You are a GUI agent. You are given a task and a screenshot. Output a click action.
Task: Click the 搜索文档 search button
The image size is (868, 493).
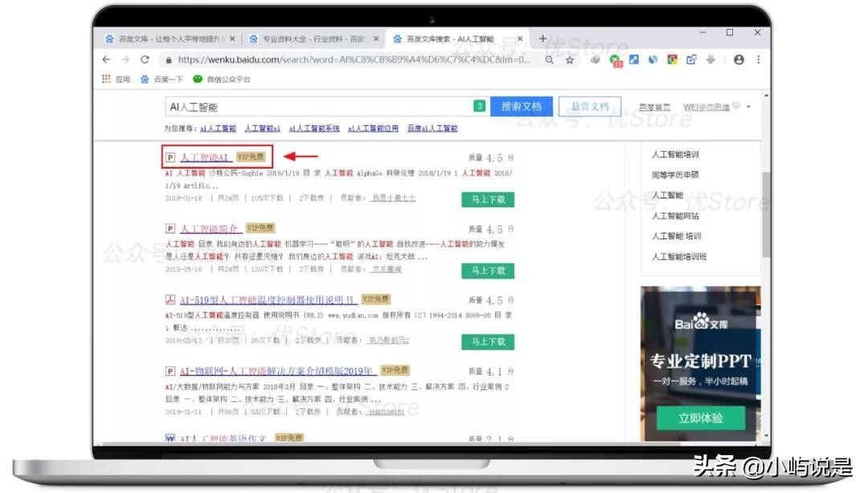tap(522, 106)
